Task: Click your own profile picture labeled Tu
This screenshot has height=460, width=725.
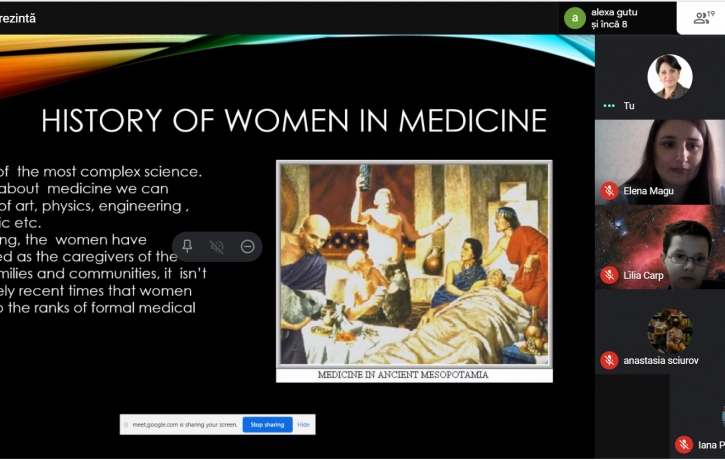Action: [x=670, y=76]
